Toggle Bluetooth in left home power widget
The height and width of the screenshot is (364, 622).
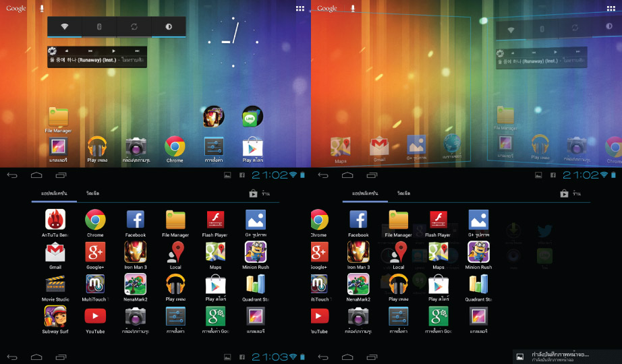click(99, 26)
